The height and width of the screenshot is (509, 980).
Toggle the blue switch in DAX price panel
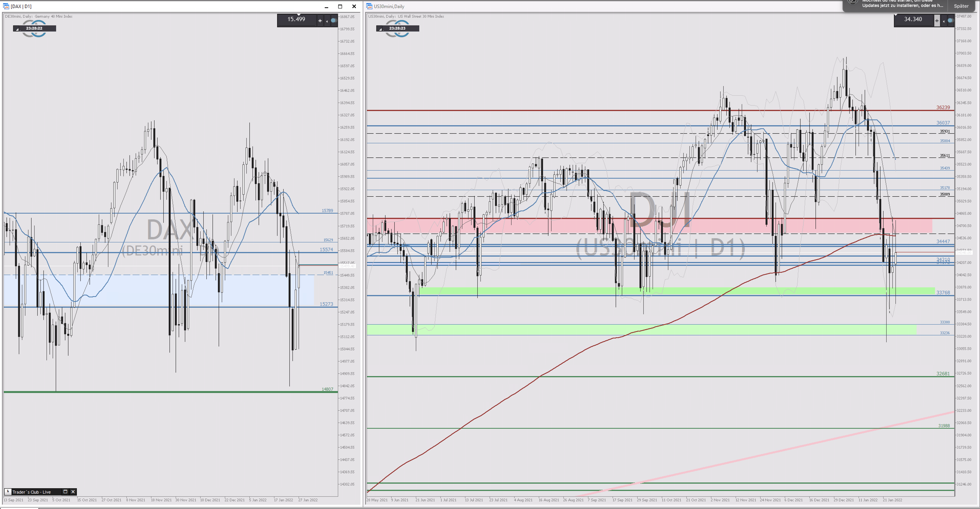[334, 21]
